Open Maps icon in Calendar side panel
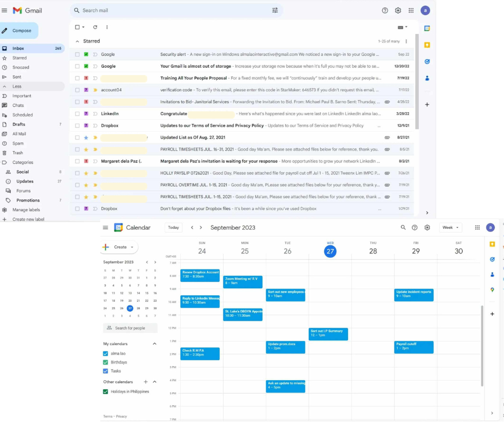The width and height of the screenshot is (504, 423). [x=492, y=290]
